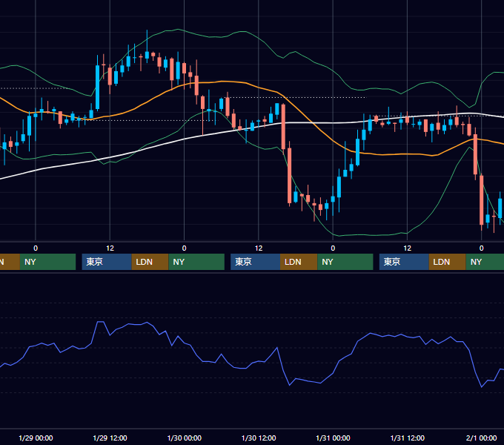504x445 pixels.
Task: Click the 2/1 00:00 time axis label
Action: 481,438
